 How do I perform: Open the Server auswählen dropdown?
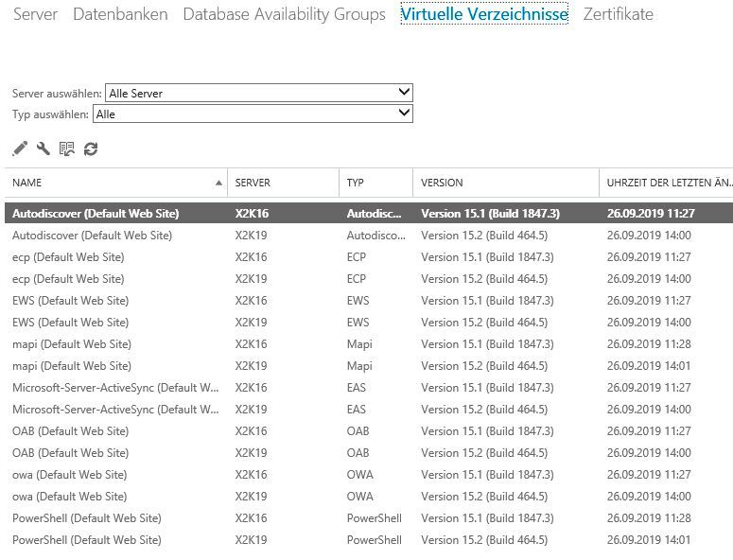(x=259, y=93)
